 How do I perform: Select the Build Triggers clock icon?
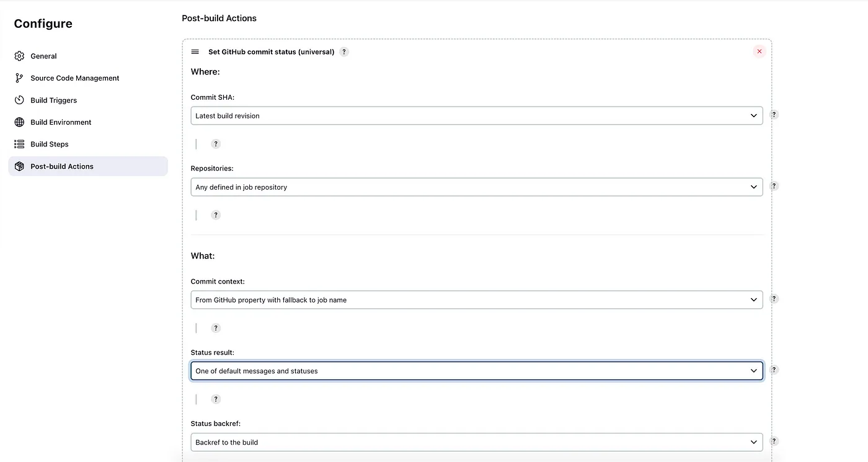[19, 100]
